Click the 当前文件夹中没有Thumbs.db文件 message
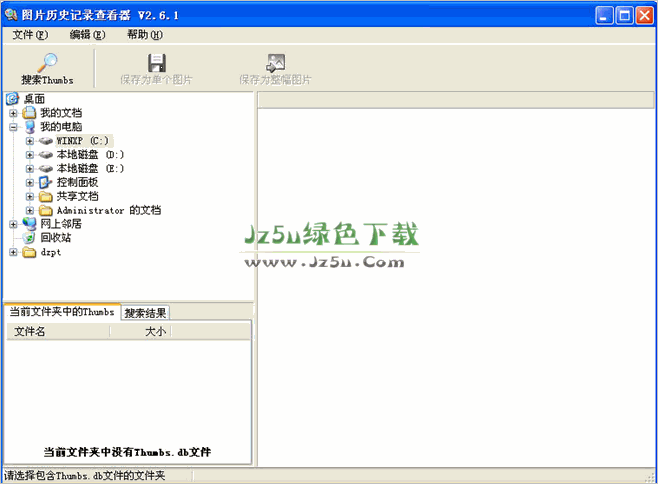Screen dimensions: 658x484 pyautogui.click(x=127, y=453)
